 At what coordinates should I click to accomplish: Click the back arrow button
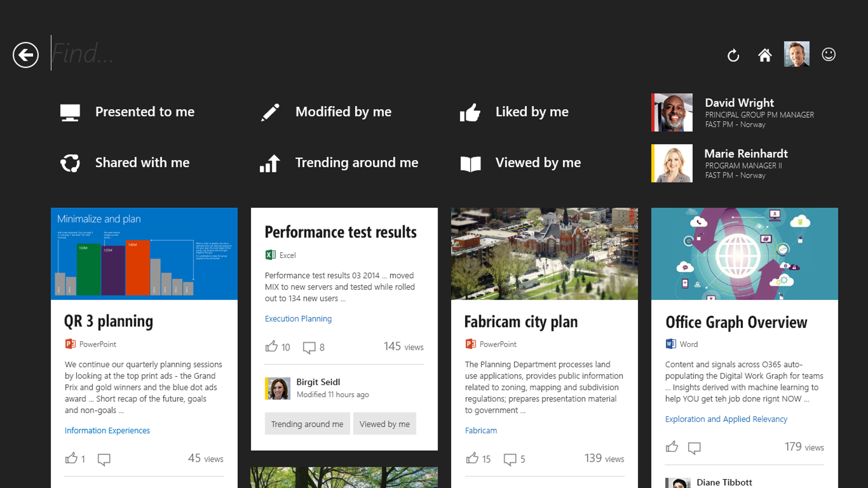tap(26, 55)
